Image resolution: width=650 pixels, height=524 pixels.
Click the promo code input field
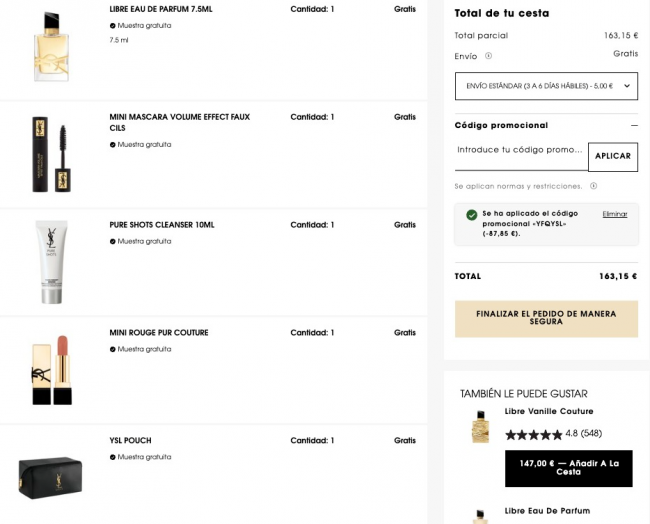point(520,150)
